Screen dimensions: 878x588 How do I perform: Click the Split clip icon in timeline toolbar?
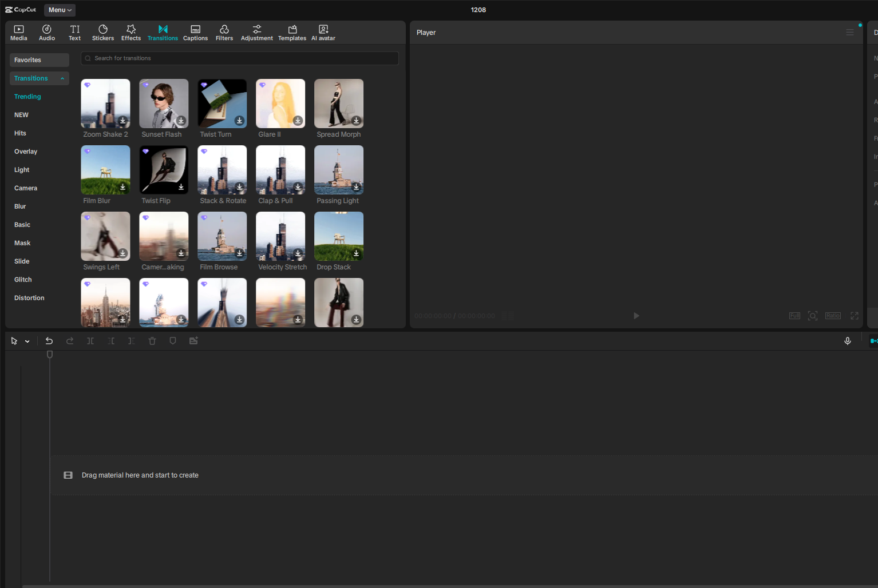[90, 340]
